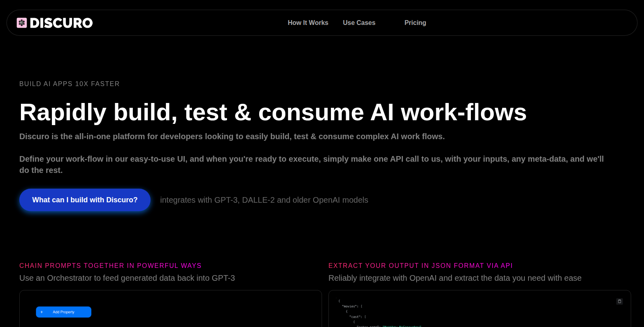Click 'What can I build with Discuro?' button
Image resolution: width=644 pixels, height=327 pixels.
point(85,200)
